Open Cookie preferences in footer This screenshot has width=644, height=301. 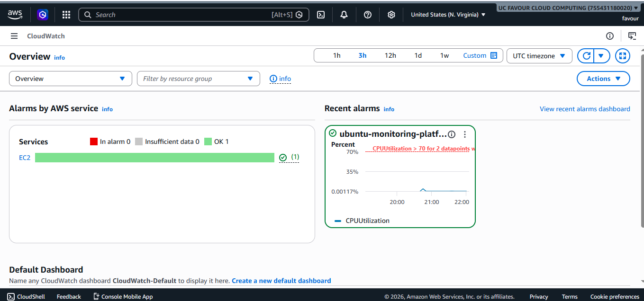point(615,297)
